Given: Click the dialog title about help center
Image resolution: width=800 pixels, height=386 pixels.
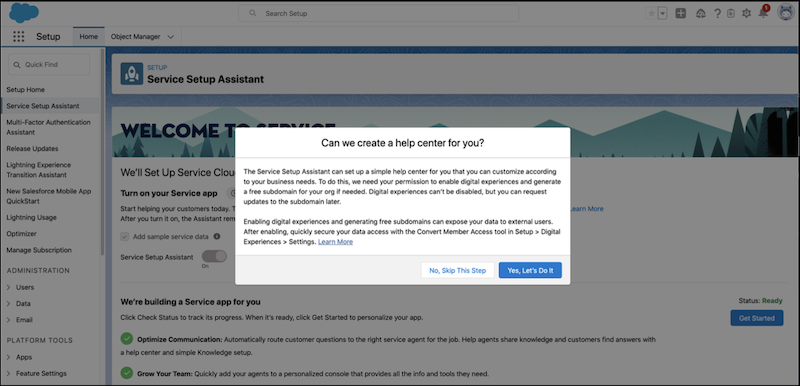Looking at the screenshot, I should [403, 143].
